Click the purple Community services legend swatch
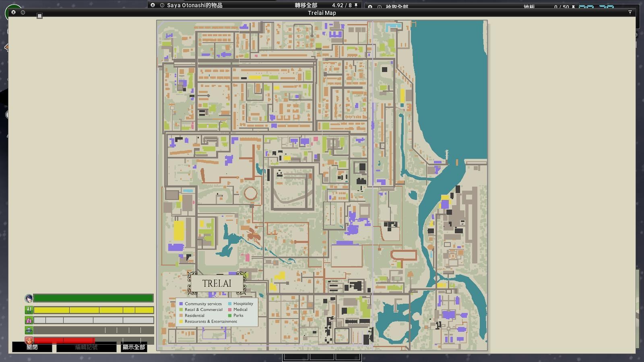This screenshot has width=644, height=362. pyautogui.click(x=181, y=304)
